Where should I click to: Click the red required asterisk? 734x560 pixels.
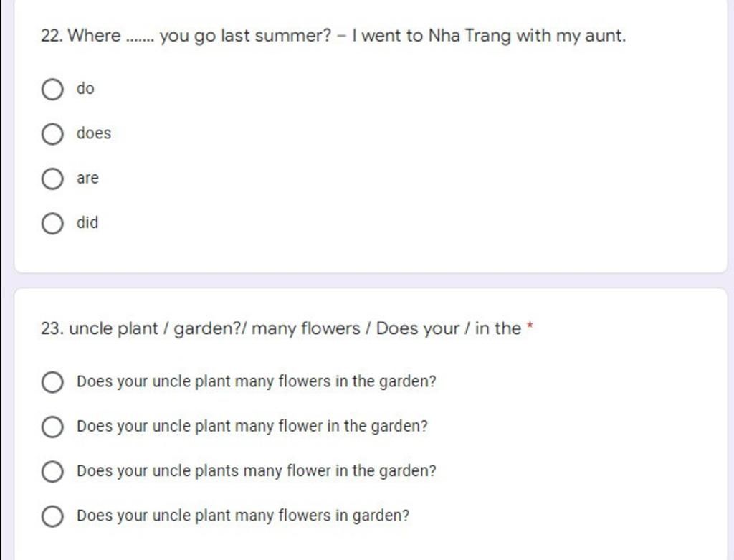pyautogui.click(x=530, y=325)
